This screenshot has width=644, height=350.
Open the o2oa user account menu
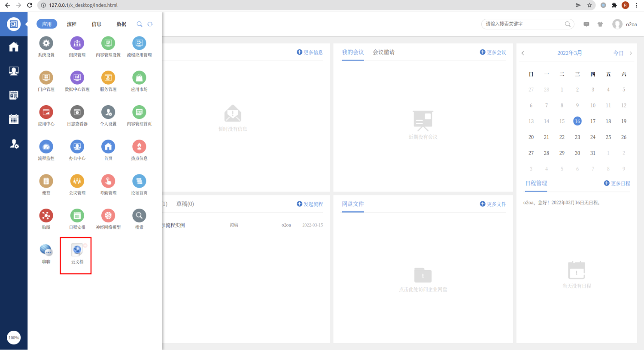point(625,24)
